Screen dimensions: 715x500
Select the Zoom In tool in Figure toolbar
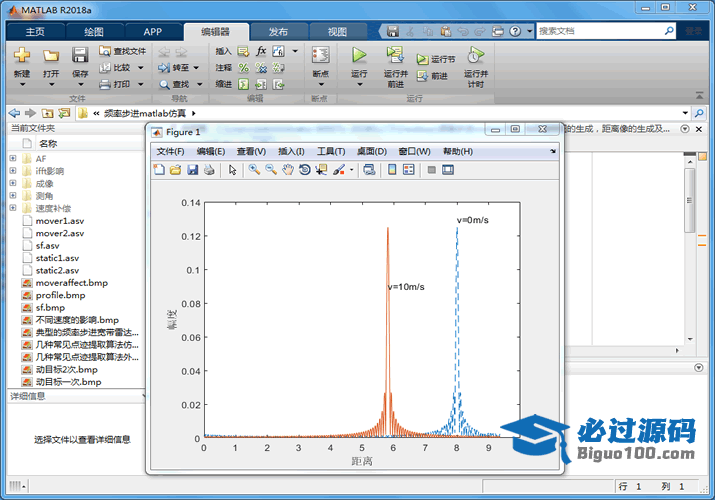[254, 170]
